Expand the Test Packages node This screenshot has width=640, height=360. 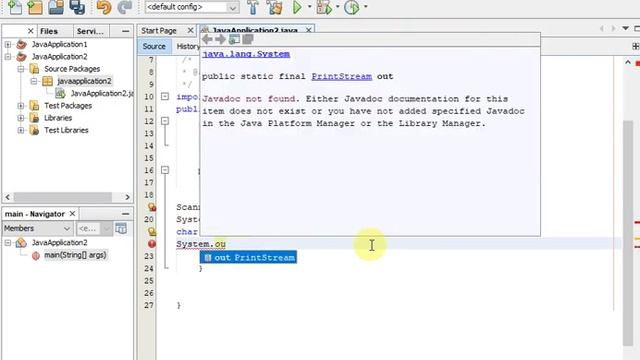pos(21,106)
